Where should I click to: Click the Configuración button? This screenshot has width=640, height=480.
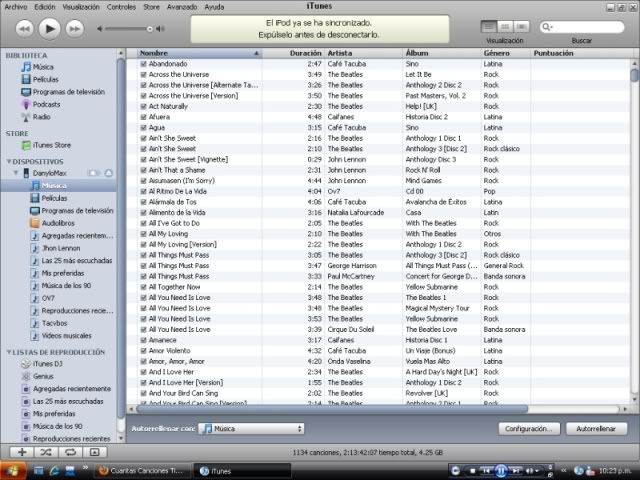click(529, 429)
